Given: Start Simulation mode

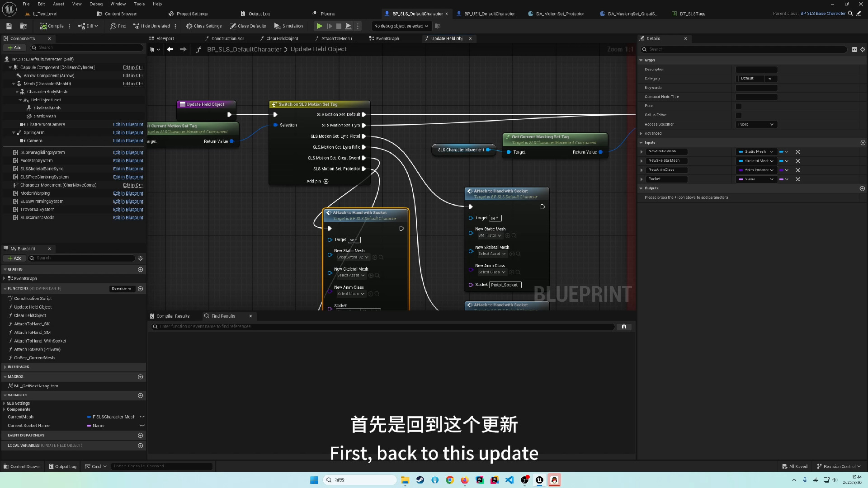Looking at the screenshot, I should pyautogui.click(x=288, y=26).
